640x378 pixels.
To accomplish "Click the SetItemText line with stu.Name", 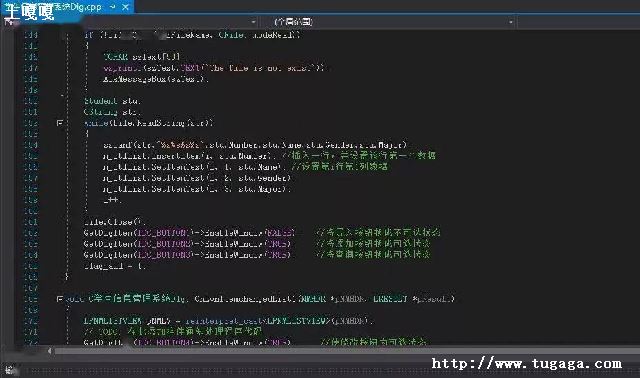I will [193, 167].
